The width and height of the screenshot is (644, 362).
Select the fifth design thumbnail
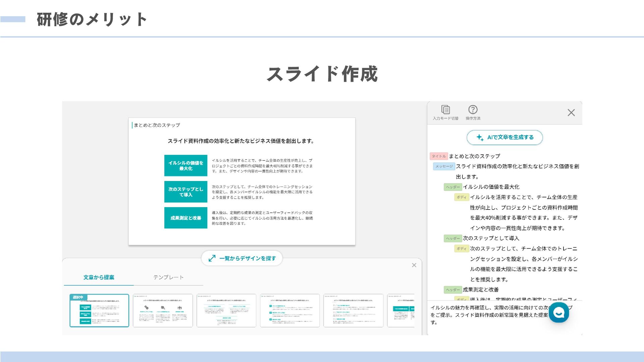(x=353, y=310)
